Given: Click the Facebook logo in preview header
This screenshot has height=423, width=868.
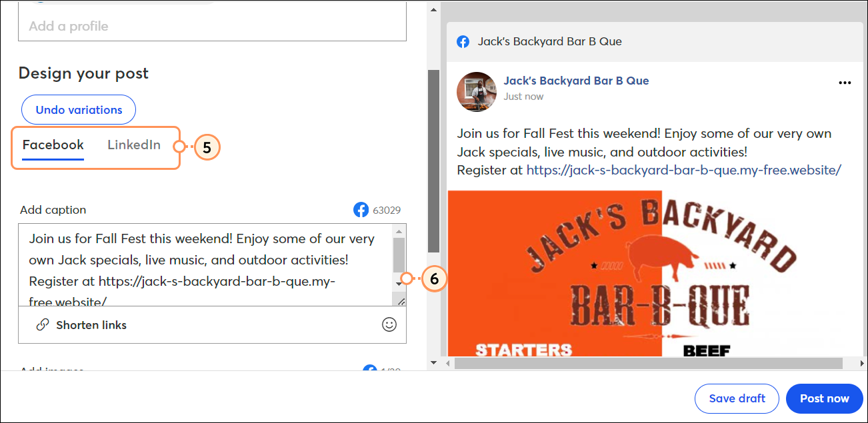Looking at the screenshot, I should tap(463, 41).
